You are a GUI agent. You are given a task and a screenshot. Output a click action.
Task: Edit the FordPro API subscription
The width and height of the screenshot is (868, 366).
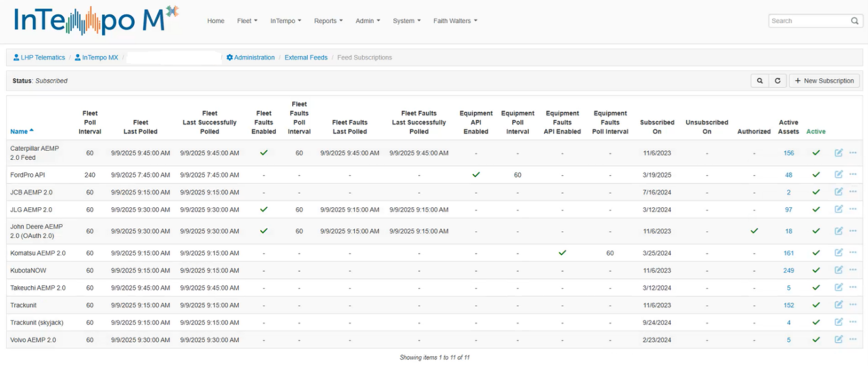tap(839, 174)
